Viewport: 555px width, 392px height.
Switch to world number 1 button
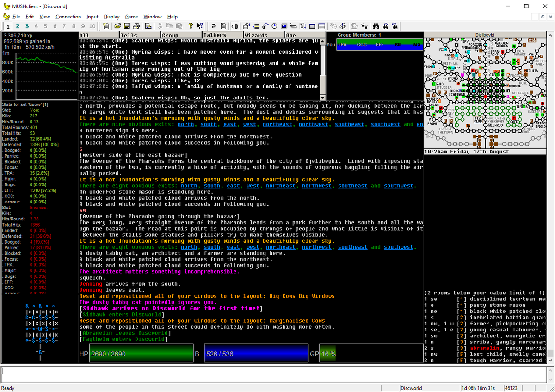click(8, 26)
